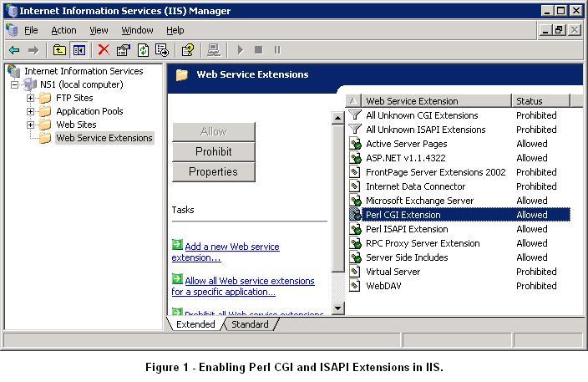This screenshot has width=588, height=382.
Task: Switch to the Standard tab
Action: tap(250, 324)
